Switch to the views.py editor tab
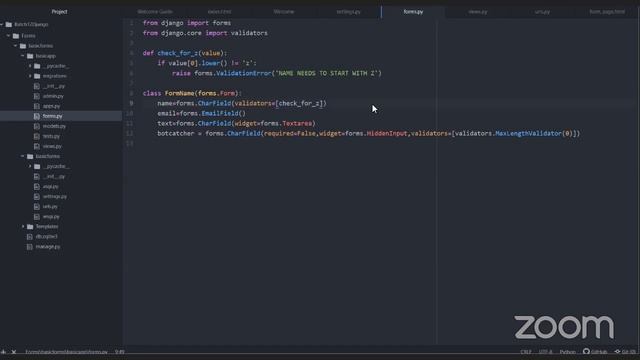 point(478,12)
